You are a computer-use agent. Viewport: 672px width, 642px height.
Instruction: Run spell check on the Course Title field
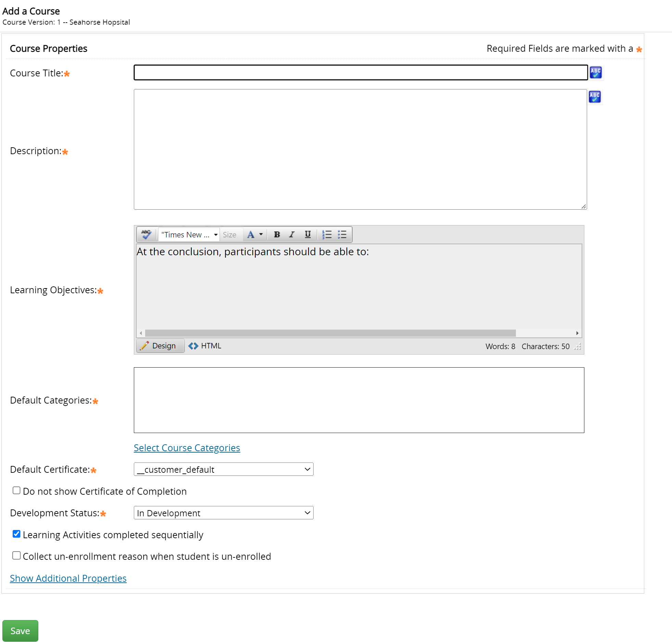(x=596, y=72)
